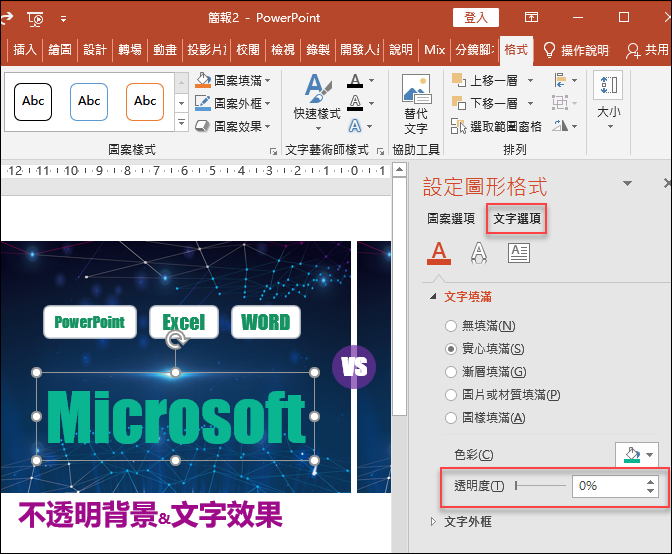
Task: Select the PowerPoint label shape on slide
Action: coord(90,322)
